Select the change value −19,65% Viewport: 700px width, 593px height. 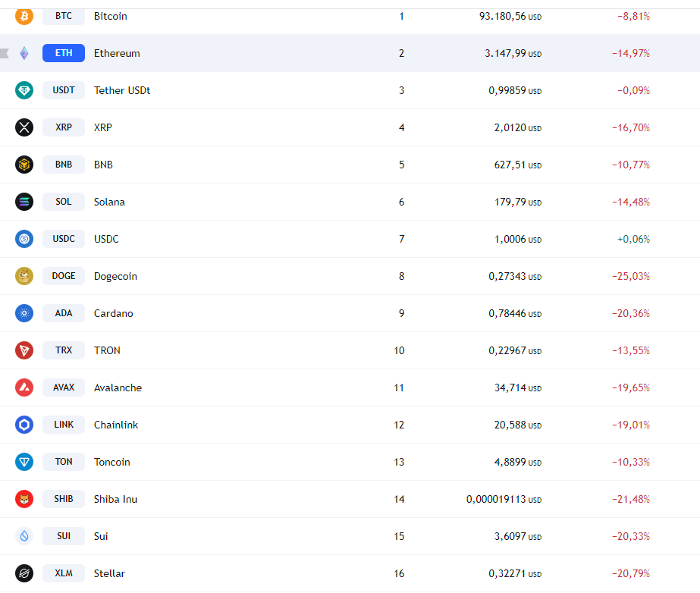point(631,387)
